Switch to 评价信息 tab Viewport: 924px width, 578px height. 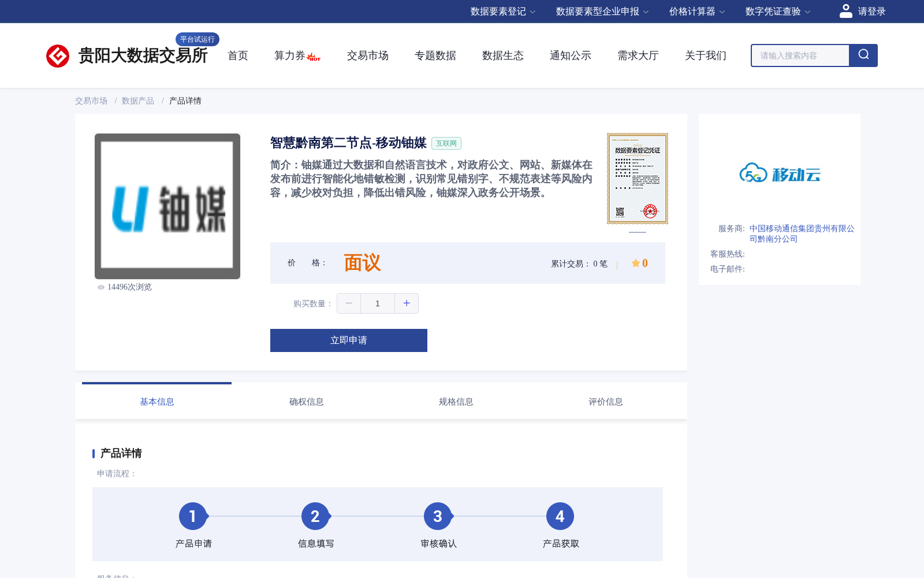click(x=605, y=402)
